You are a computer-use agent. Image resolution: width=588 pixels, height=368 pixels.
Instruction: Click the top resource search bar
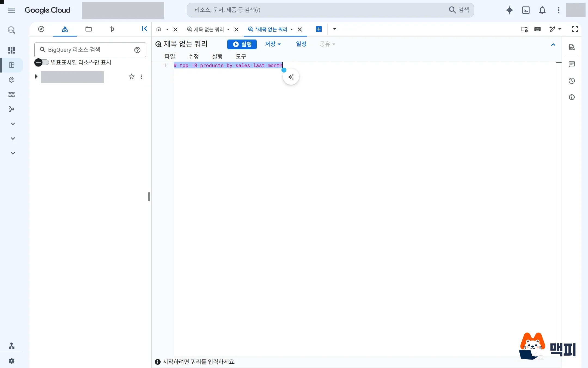(330, 10)
